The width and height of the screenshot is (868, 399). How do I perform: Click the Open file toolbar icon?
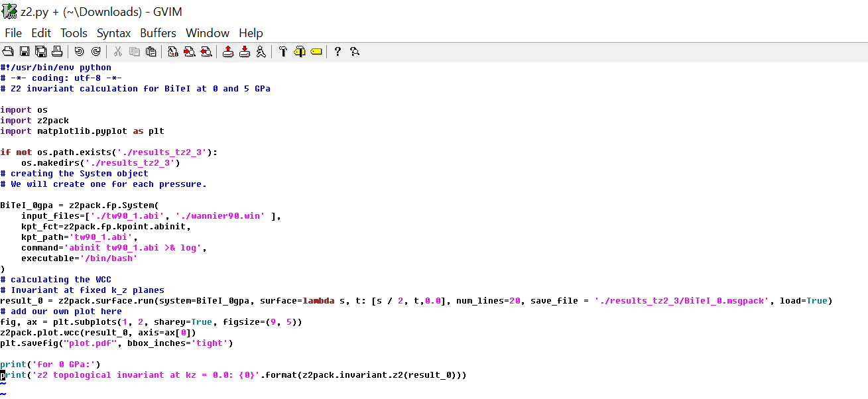8,52
